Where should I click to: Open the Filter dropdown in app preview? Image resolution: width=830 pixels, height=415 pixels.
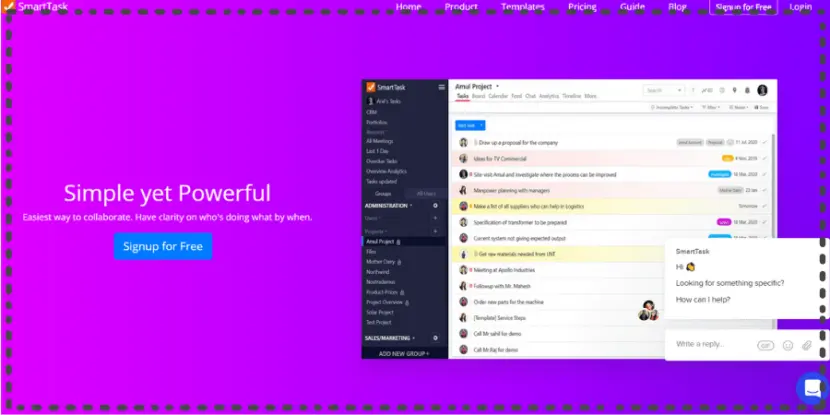711,107
